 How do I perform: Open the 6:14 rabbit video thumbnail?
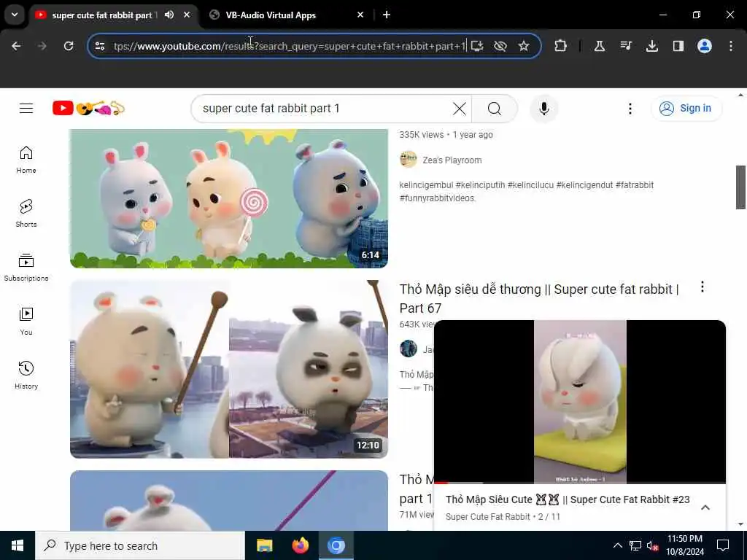(x=228, y=198)
